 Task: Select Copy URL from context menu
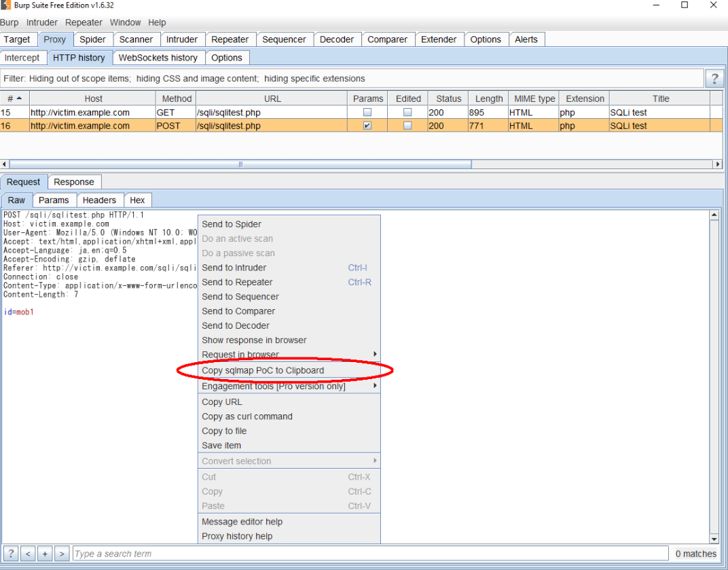(289, 402)
